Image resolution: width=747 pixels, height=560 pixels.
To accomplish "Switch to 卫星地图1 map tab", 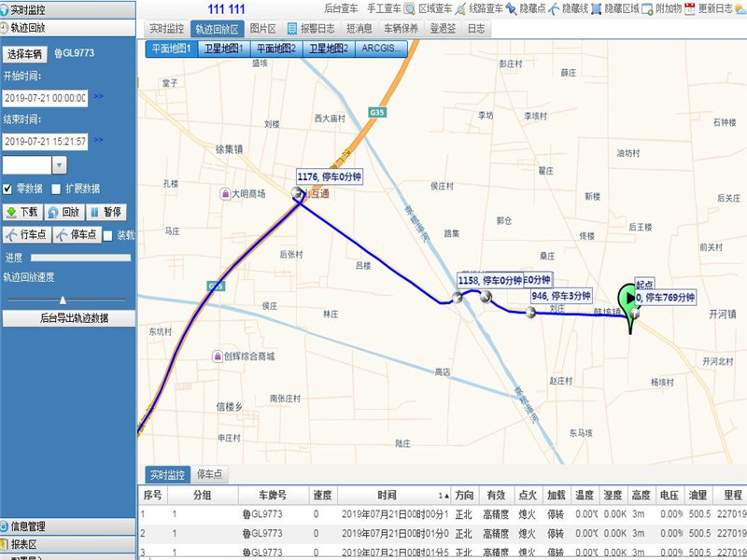I will [x=223, y=49].
